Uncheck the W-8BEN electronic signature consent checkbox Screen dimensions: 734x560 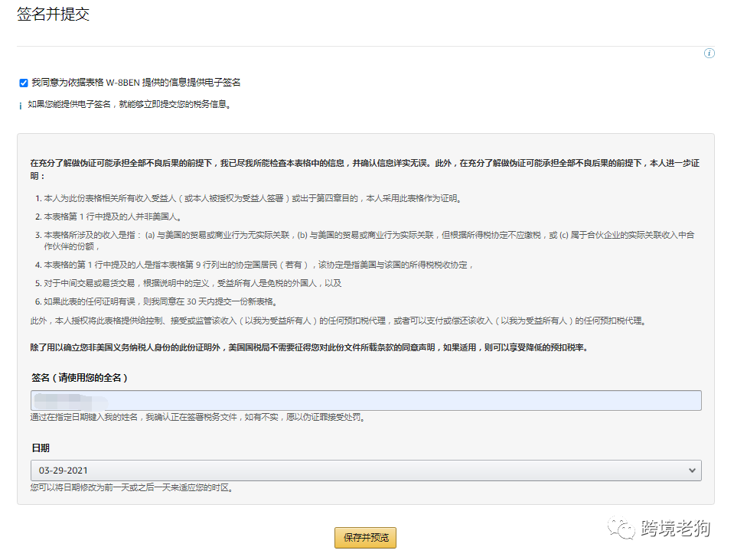(x=24, y=83)
